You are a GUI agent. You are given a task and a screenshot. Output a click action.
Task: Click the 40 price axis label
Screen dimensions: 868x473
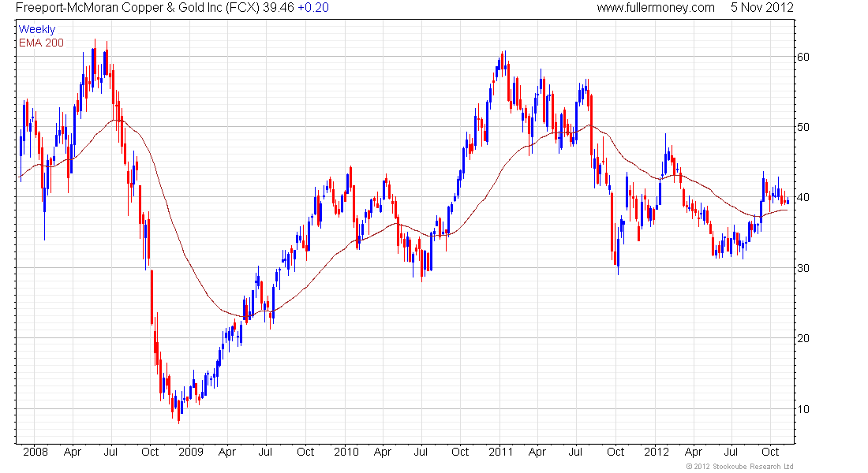(803, 198)
